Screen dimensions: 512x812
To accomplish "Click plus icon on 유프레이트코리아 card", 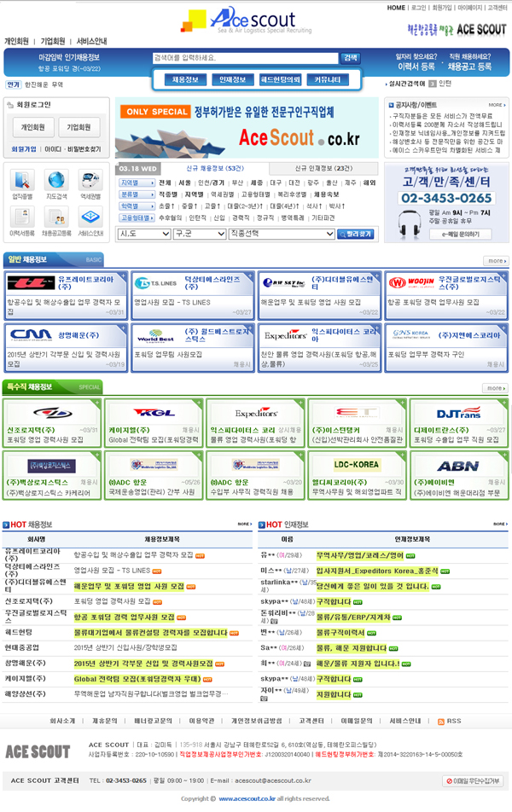I will (x=124, y=275).
